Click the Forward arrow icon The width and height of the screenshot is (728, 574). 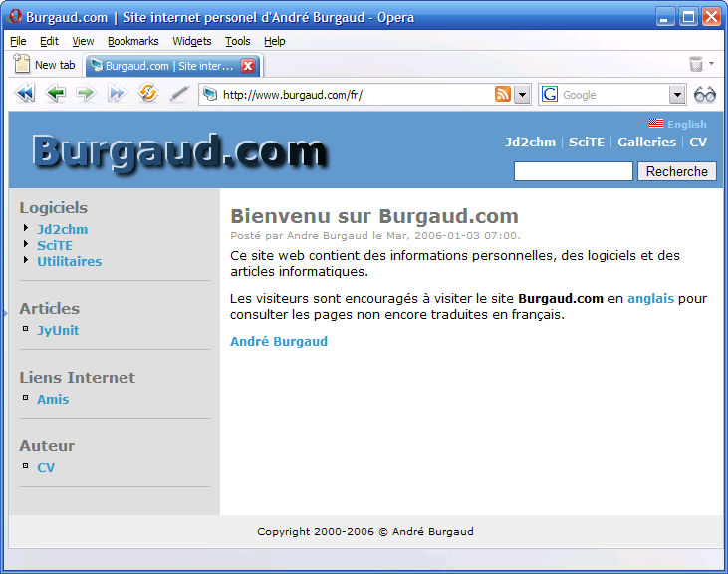(x=87, y=94)
